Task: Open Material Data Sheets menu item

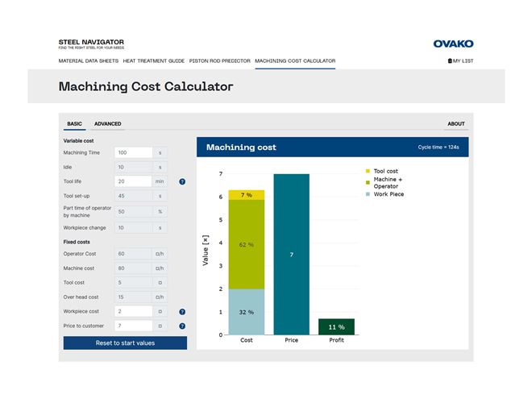Action: click(x=89, y=61)
